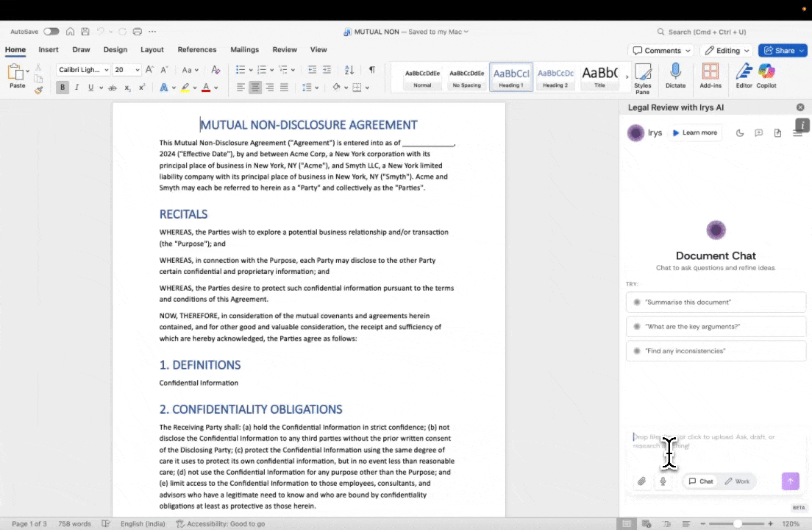Click the Print icon in title bar
This screenshot has width=812, height=530.
[x=138, y=32]
